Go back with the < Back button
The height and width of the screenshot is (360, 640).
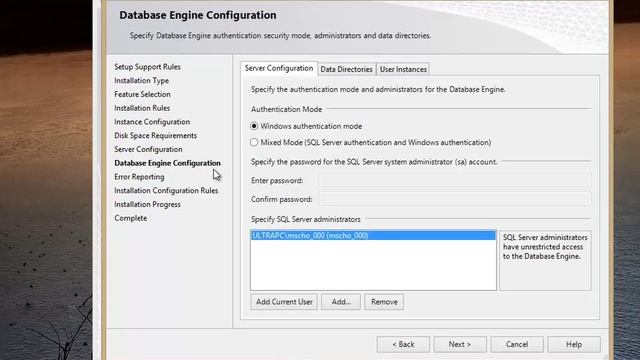pos(403,344)
